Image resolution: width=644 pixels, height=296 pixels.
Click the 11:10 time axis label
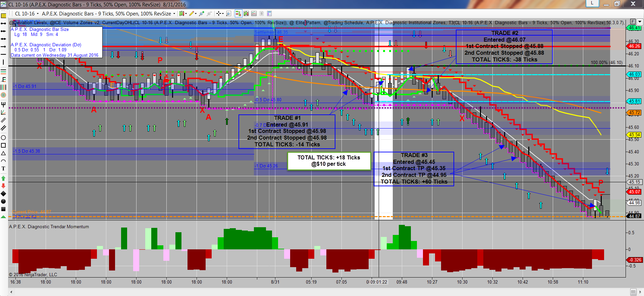(583, 282)
